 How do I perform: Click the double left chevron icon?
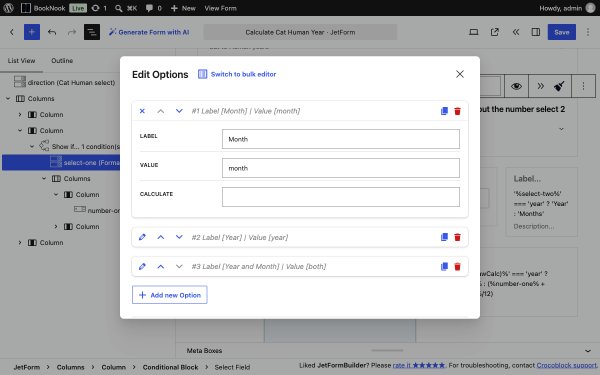click(x=516, y=32)
